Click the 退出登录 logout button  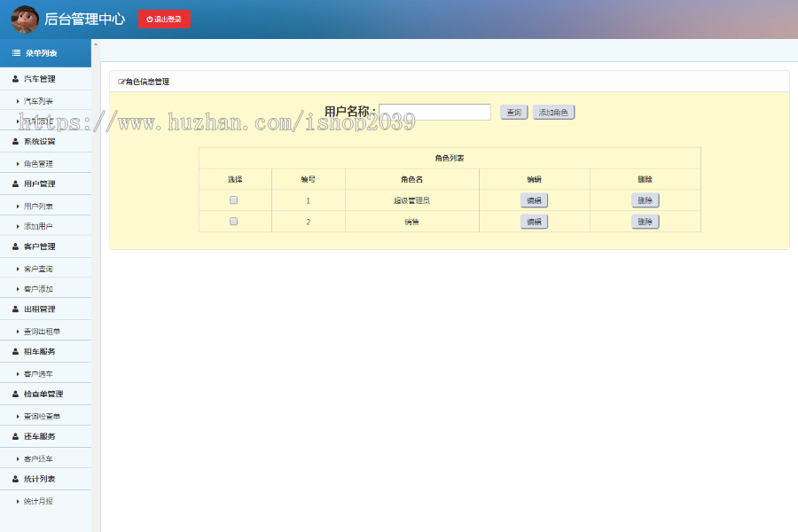[x=164, y=19]
